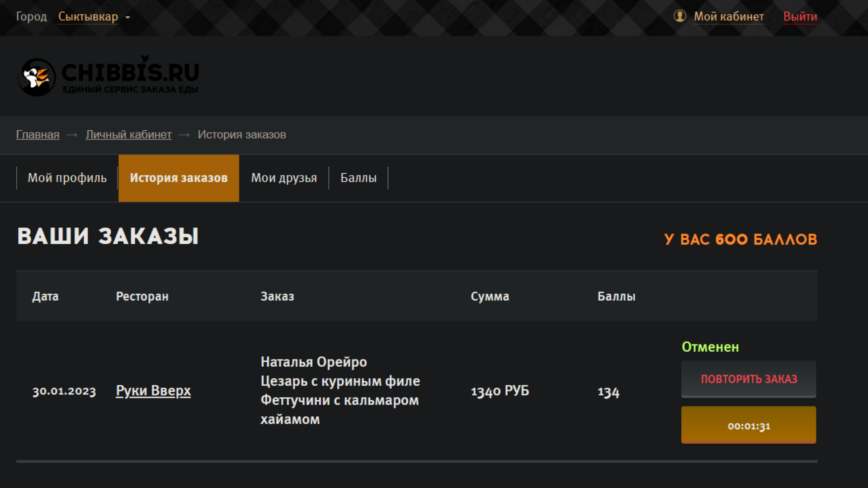Click the arrow next to Сыктывкар

pyautogui.click(x=128, y=17)
